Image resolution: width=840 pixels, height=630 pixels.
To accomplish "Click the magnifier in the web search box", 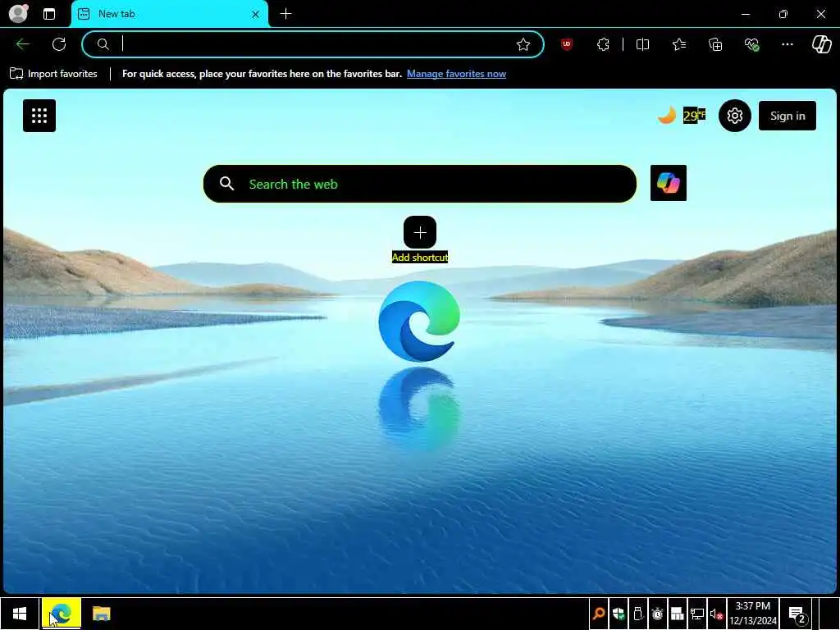I will (x=226, y=184).
